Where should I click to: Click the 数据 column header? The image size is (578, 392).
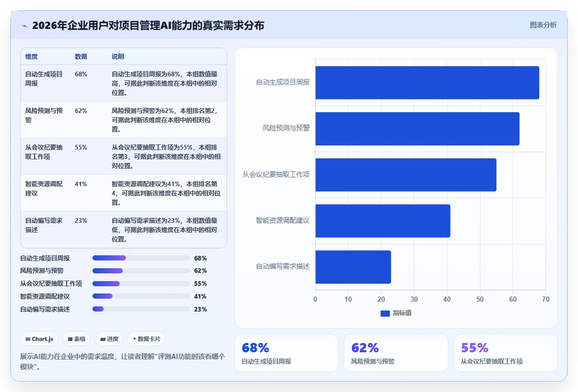[81, 56]
